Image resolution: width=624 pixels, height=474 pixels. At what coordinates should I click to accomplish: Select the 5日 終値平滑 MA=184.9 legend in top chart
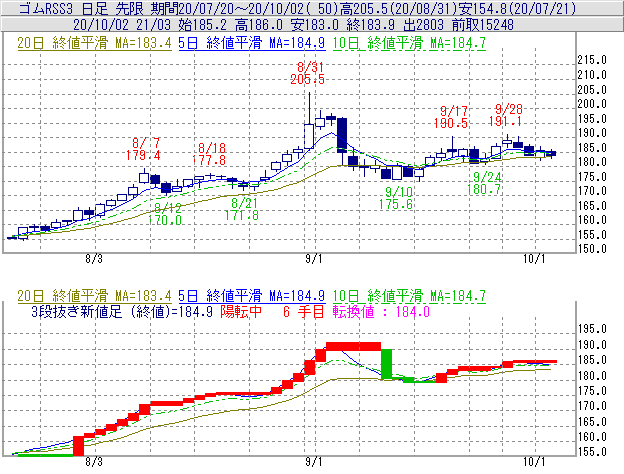(x=252, y=43)
